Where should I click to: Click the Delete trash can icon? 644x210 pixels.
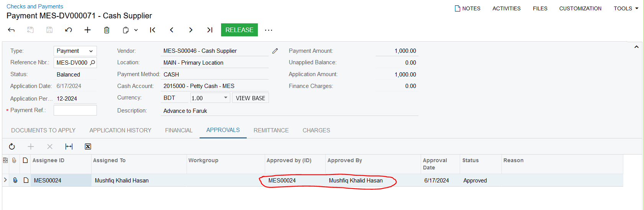coord(107,30)
